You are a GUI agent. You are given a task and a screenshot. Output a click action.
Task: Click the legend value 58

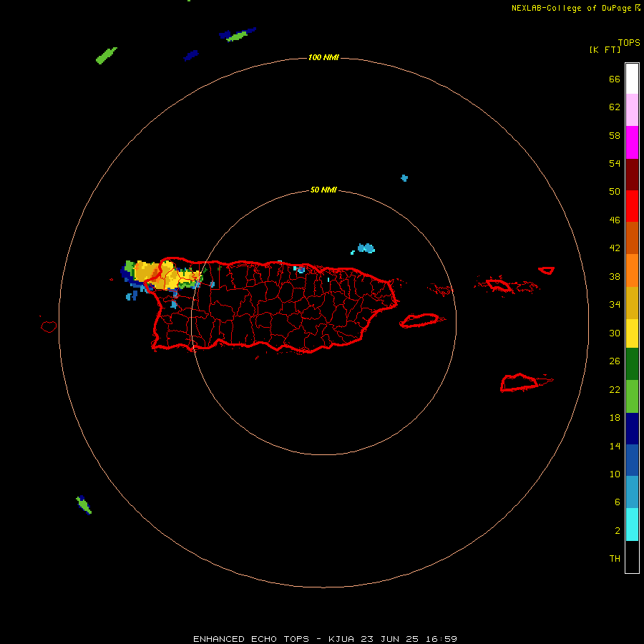pyautogui.click(x=615, y=135)
